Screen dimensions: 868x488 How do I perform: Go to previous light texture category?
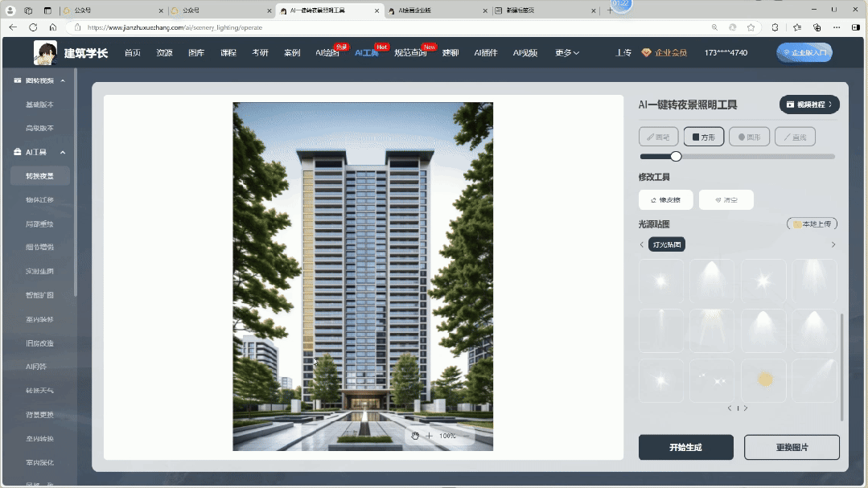click(x=642, y=244)
